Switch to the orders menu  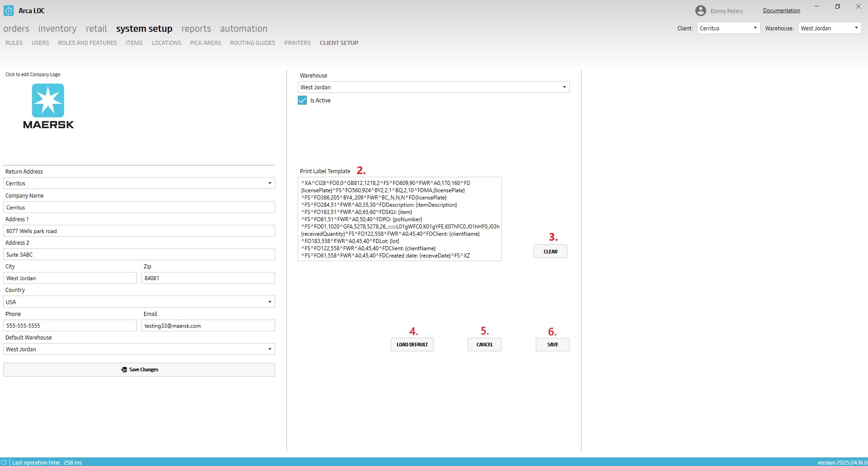(x=16, y=29)
